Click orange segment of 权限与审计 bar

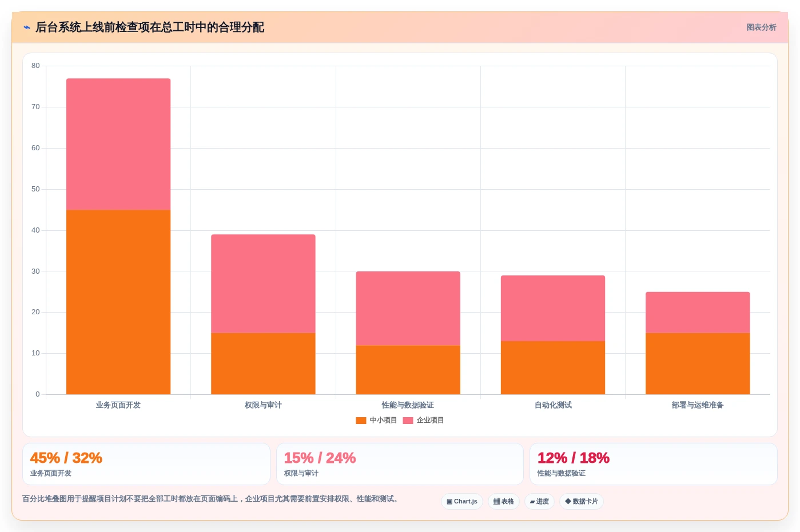[263, 363]
